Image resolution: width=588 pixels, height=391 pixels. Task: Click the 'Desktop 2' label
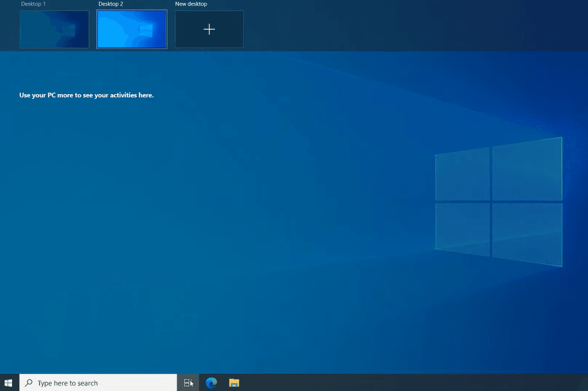111,4
